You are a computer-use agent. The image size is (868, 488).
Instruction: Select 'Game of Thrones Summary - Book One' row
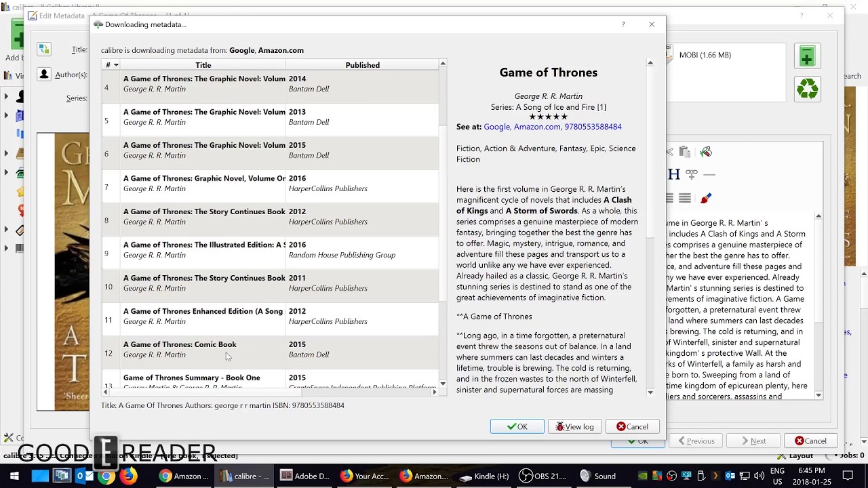click(x=270, y=380)
